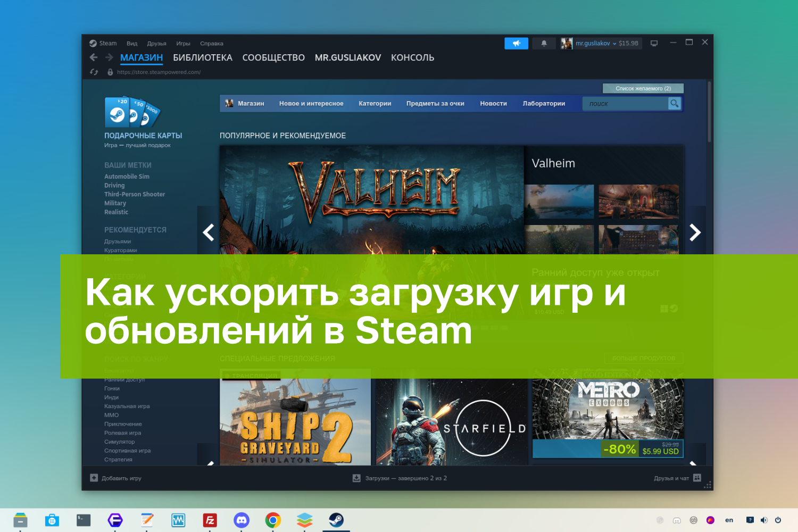
Task: Open Friends and chat icon
Action: click(697, 478)
